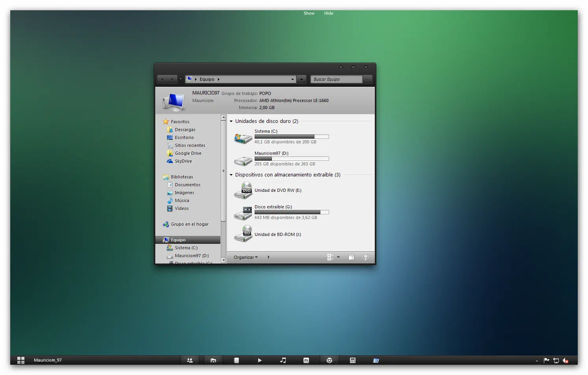Toggle the preview pane icon

351,257
